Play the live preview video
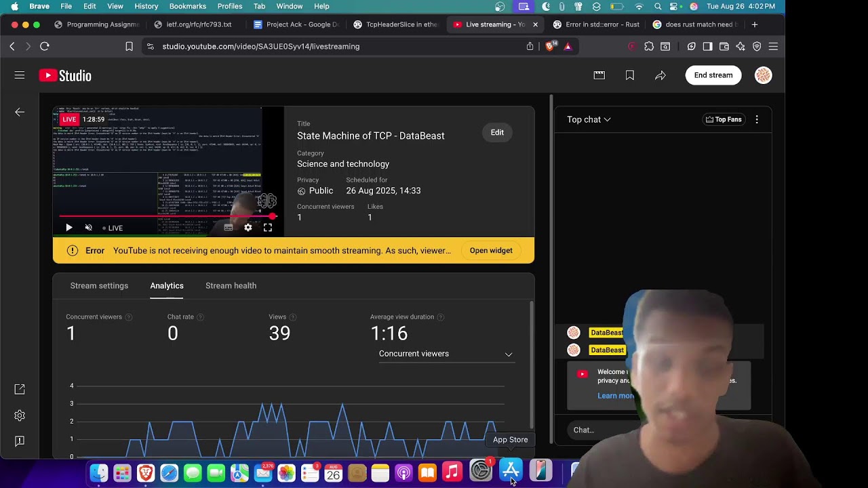The image size is (868, 488). click(68, 228)
